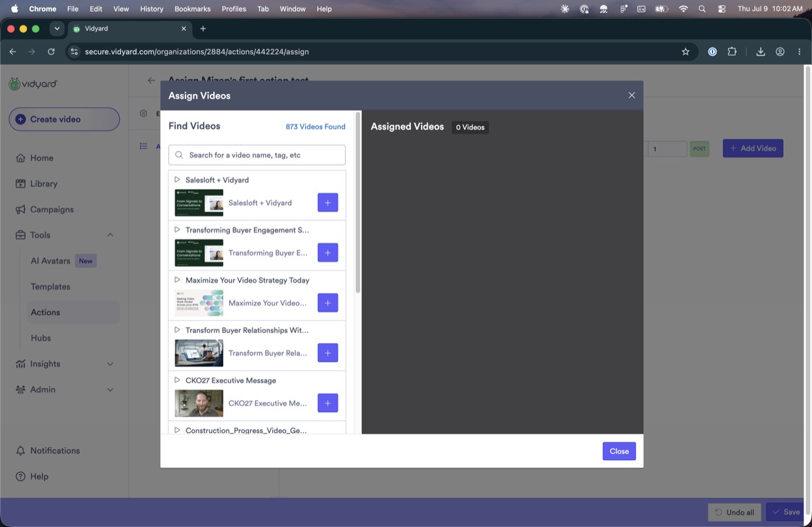Close the Assign Videos dialog with X
The height and width of the screenshot is (527, 812).
631,95
